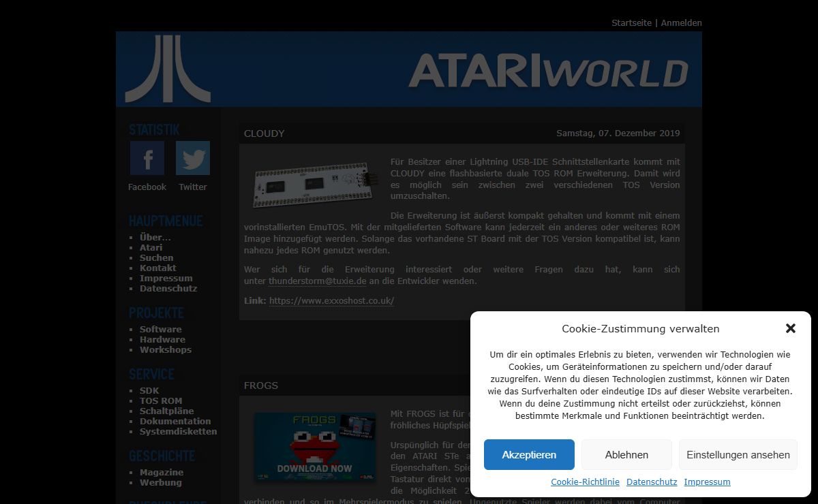Open Werbung under Geschichte
Screen dimensions: 818x504
(161, 482)
